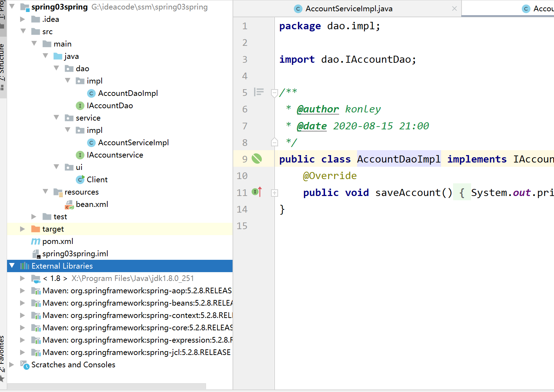Close the AccountServiceImpl.java editor tab
The image size is (554, 392).
[454, 9]
